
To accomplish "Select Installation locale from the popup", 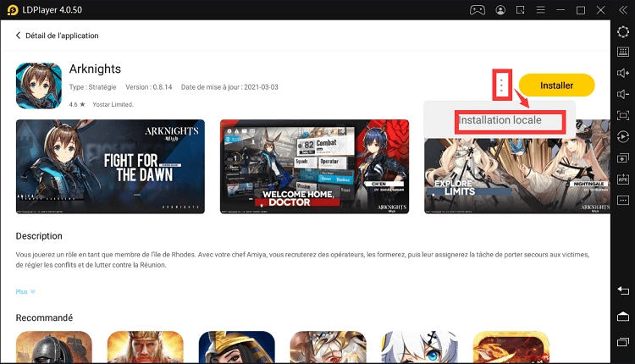I will [x=500, y=120].
